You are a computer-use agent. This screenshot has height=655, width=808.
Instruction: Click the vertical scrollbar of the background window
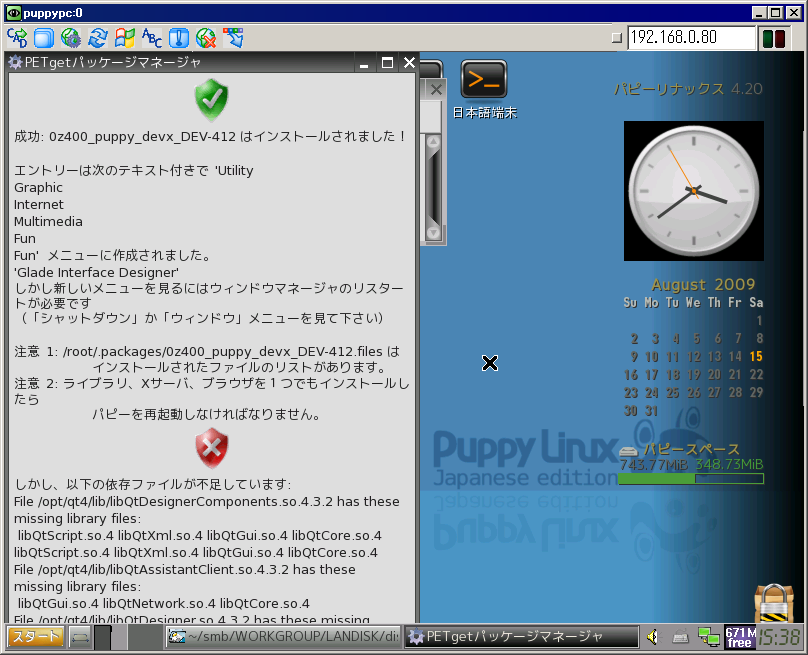tap(433, 187)
